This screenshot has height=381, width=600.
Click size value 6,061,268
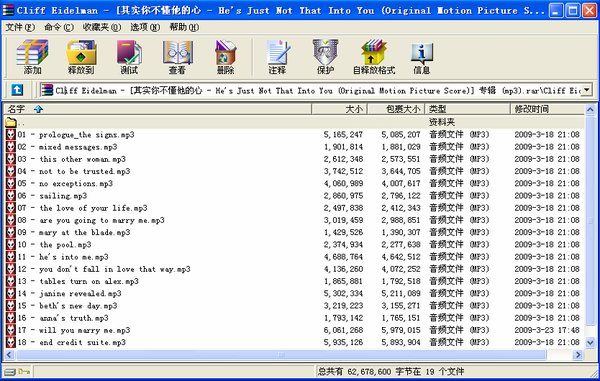pos(343,330)
